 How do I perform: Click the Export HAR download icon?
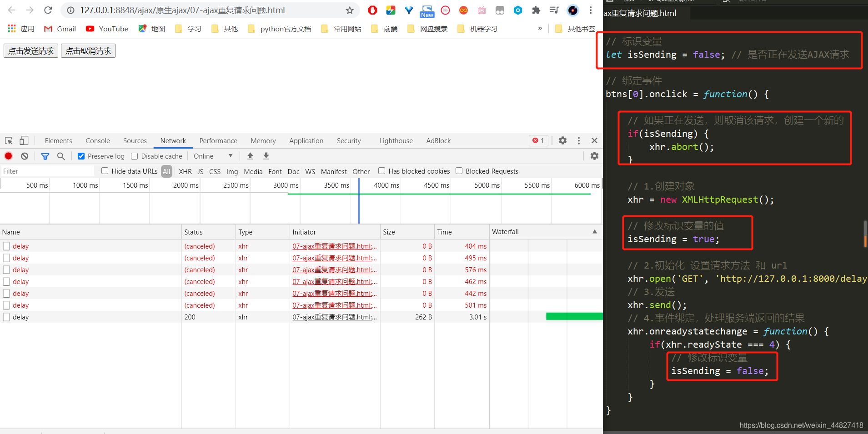coord(266,156)
